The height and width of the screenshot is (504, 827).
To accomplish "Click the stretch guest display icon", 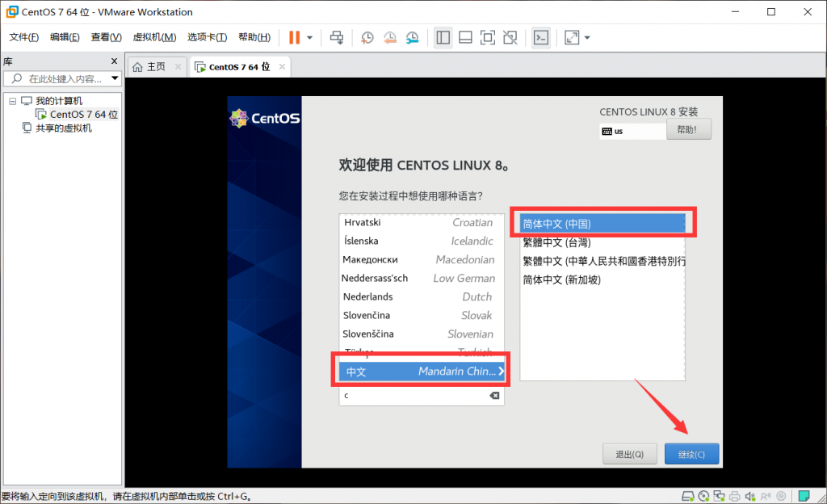I will click(572, 37).
